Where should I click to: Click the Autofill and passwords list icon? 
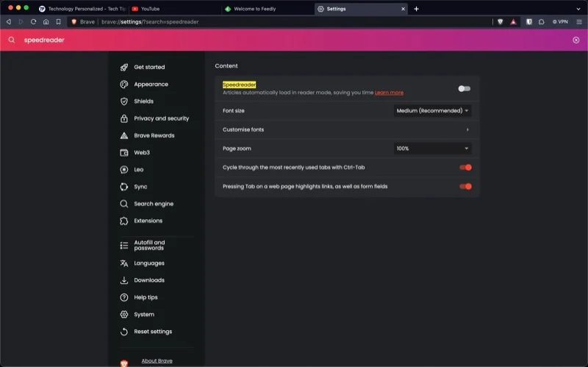(x=124, y=246)
